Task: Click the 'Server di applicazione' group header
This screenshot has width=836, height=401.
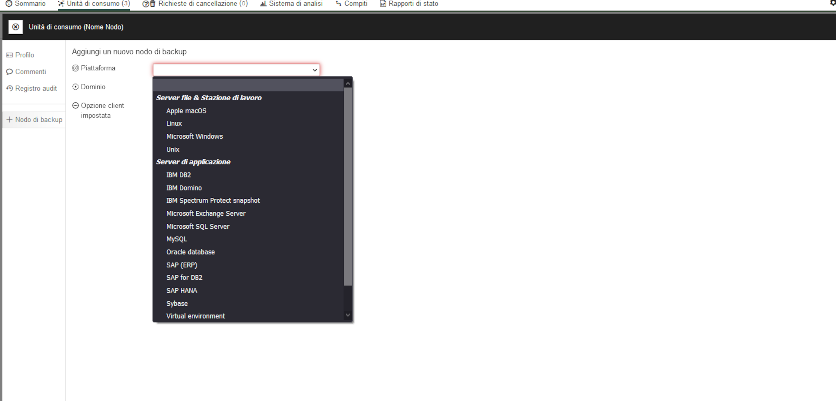Action: tap(193, 162)
